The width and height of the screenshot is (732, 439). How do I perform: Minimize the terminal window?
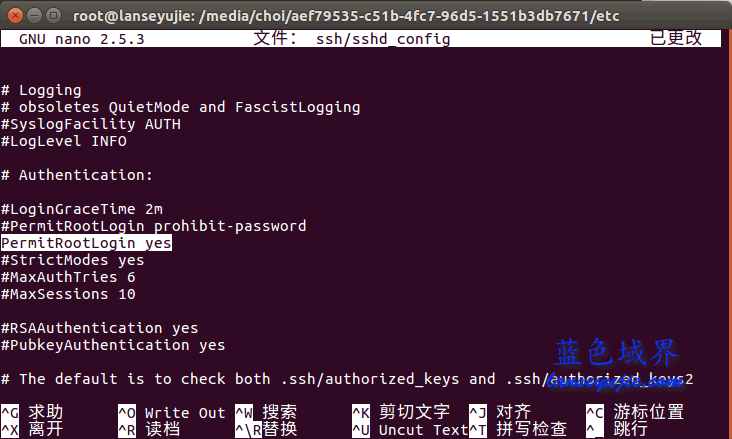35,16
